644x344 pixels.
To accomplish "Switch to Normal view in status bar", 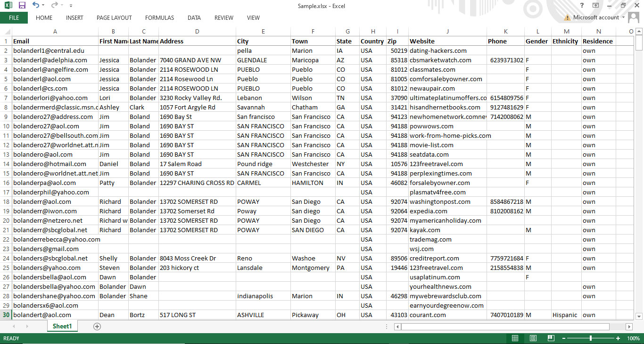I will pyautogui.click(x=515, y=338).
